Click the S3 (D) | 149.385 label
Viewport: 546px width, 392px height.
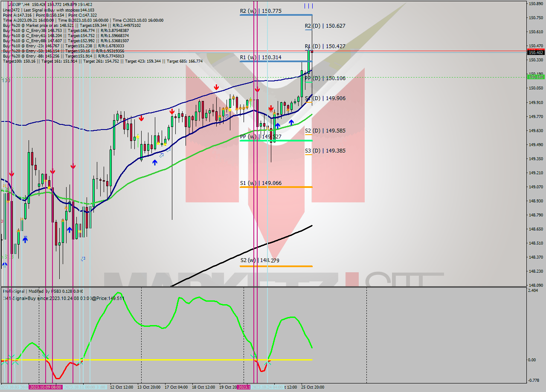[x=325, y=150]
